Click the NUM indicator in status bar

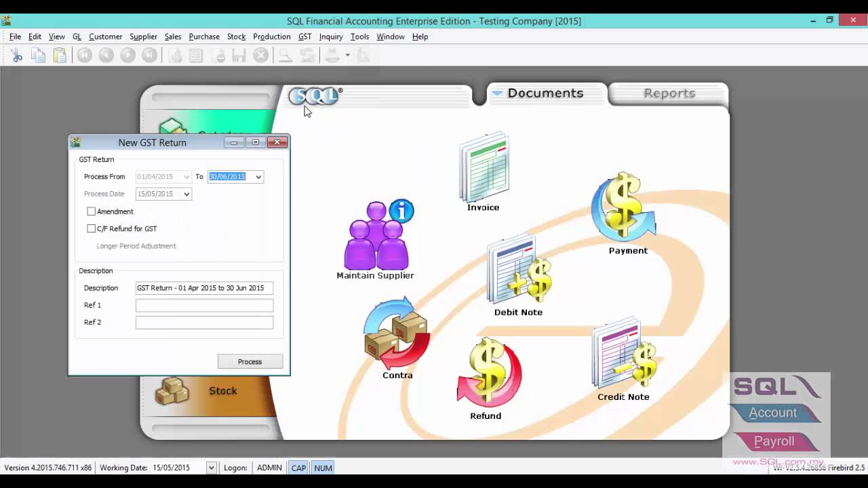click(x=323, y=468)
